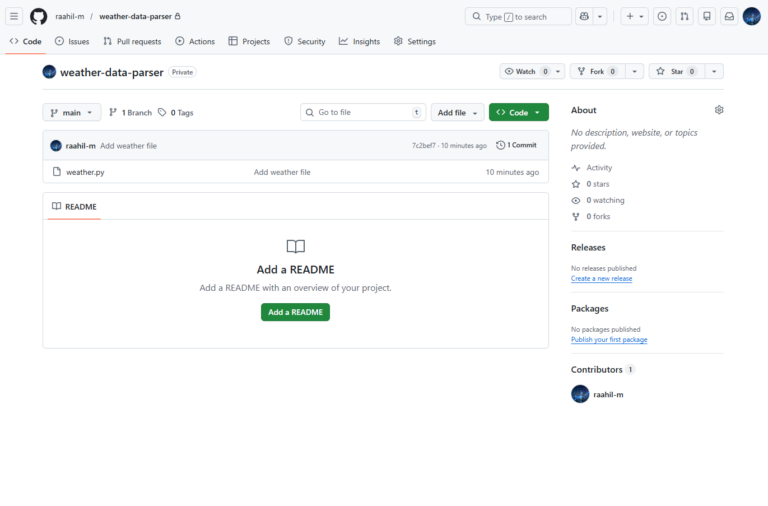Viewport: 768px width, 506px height.
Task: Click weather-data-parser breadcrumb link in header
Action: click(136, 16)
